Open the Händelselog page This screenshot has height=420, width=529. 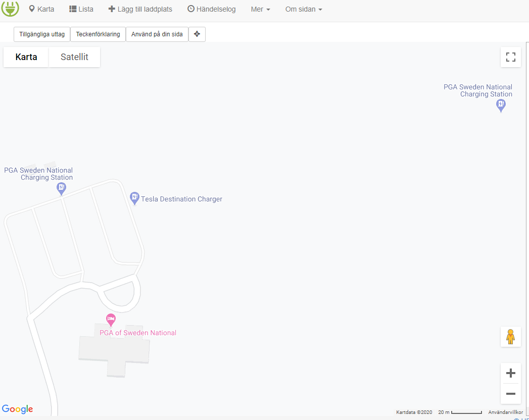[212, 9]
